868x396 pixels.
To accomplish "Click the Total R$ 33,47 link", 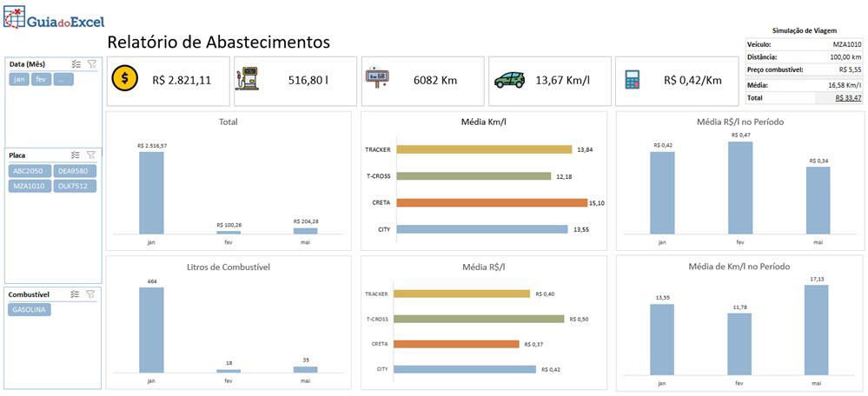I will (849, 98).
